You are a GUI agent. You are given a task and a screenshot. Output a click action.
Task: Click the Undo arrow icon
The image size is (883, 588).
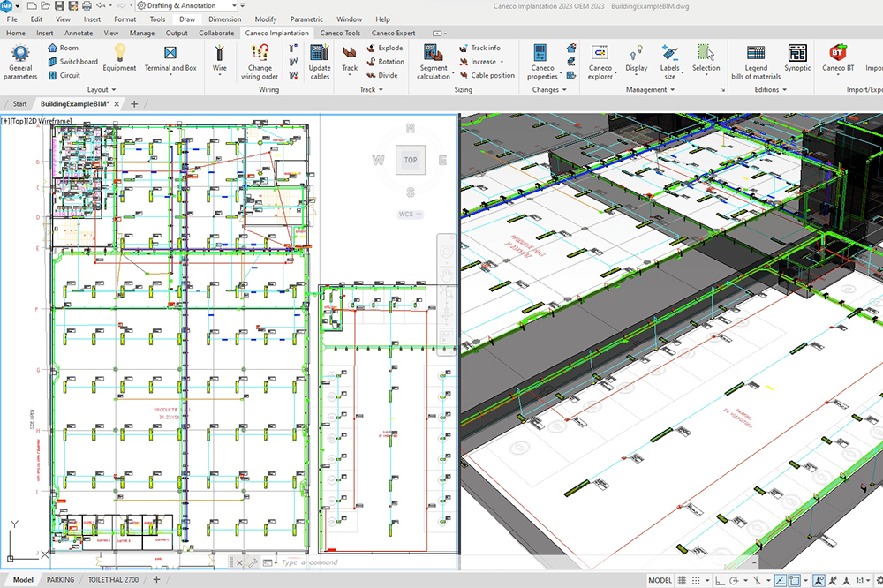point(101,5)
